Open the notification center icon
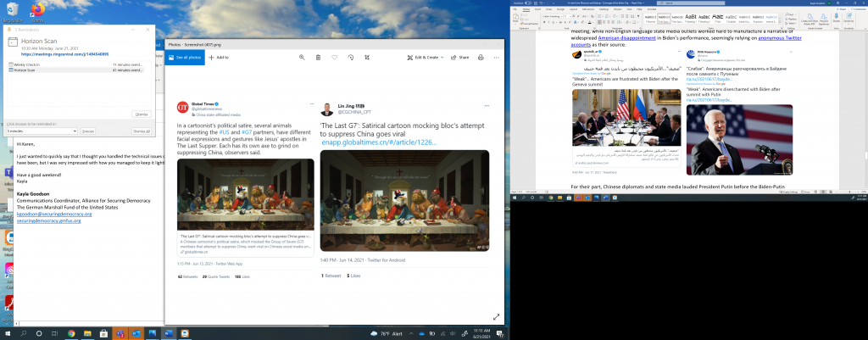 pos(500,334)
